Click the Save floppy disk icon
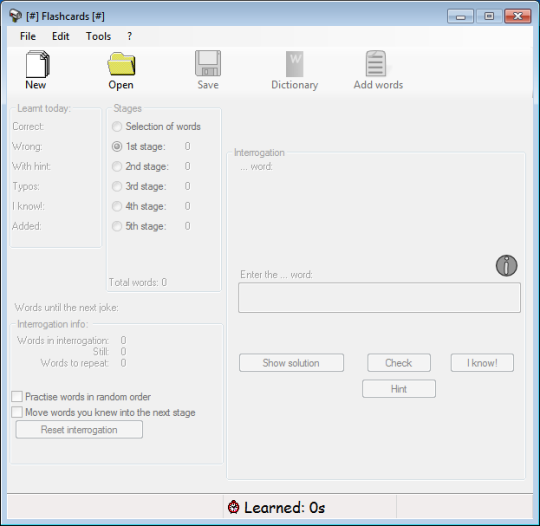The width and height of the screenshot is (540, 526). click(x=208, y=63)
